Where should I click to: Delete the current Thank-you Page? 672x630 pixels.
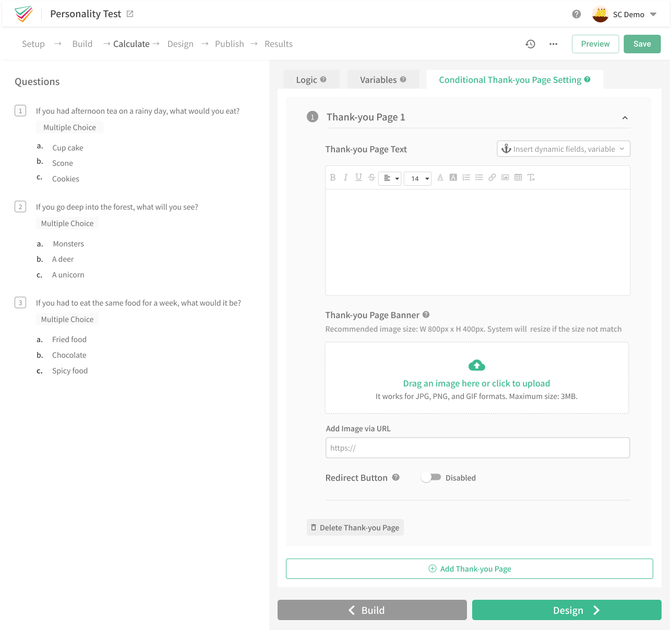click(x=355, y=527)
